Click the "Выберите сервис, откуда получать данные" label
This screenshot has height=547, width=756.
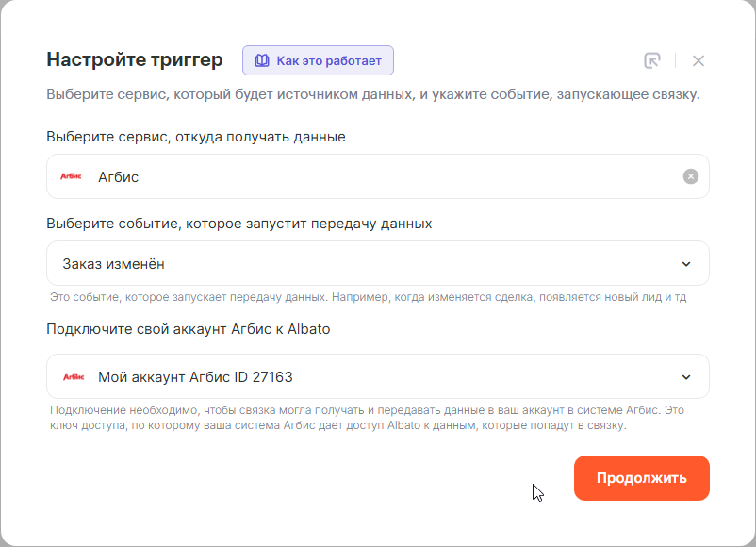(x=196, y=137)
